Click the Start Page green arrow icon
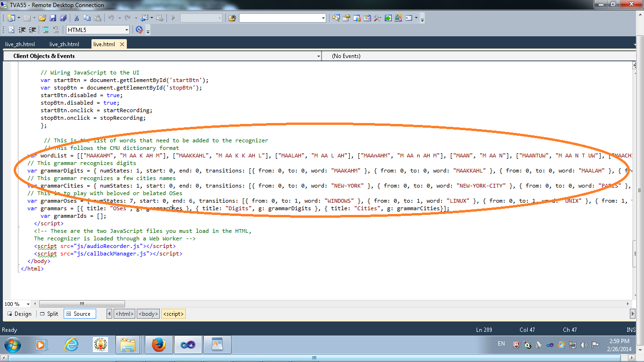 click(x=388, y=18)
